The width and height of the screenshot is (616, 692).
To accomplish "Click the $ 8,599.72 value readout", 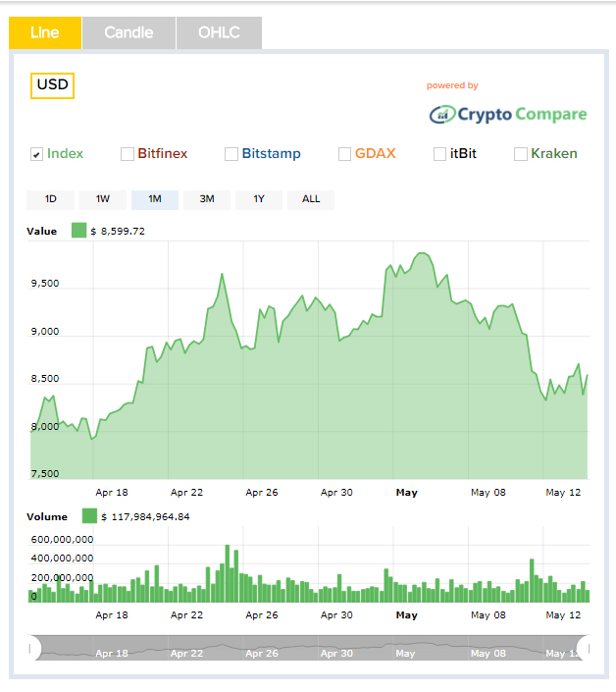I will point(118,232).
